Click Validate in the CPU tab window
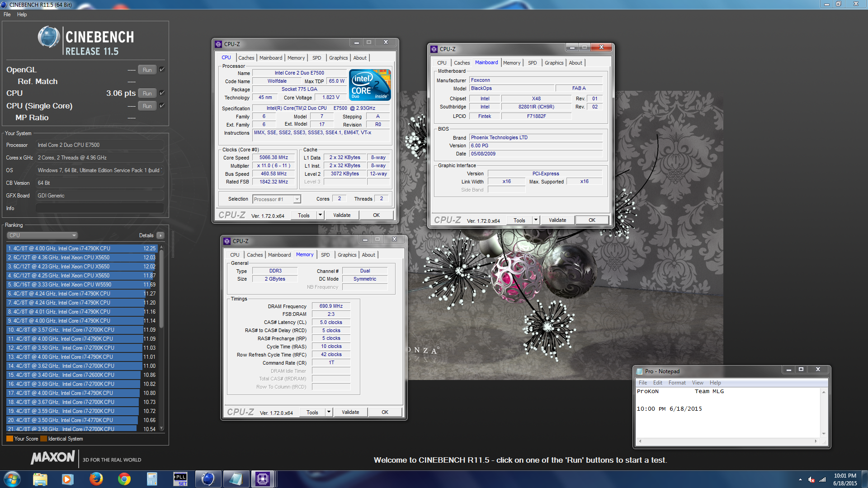 pos(342,215)
